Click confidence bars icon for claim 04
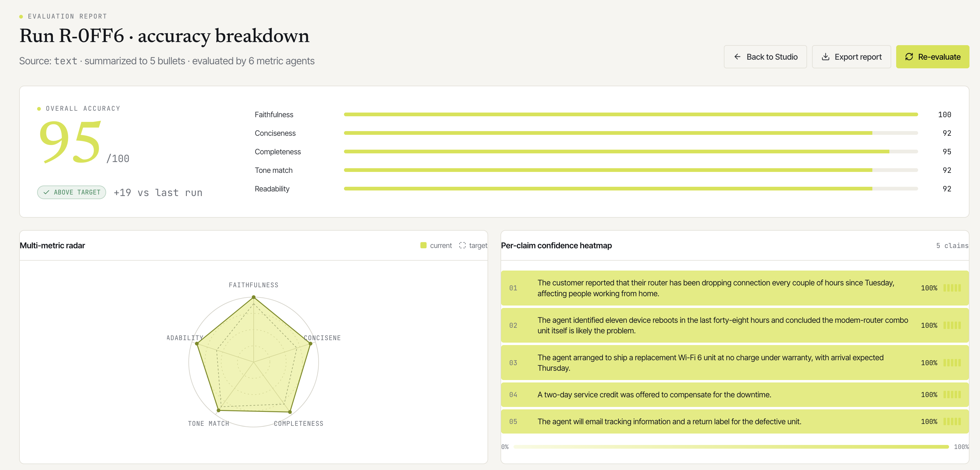Viewport: 980px width, 470px height. [x=952, y=395]
